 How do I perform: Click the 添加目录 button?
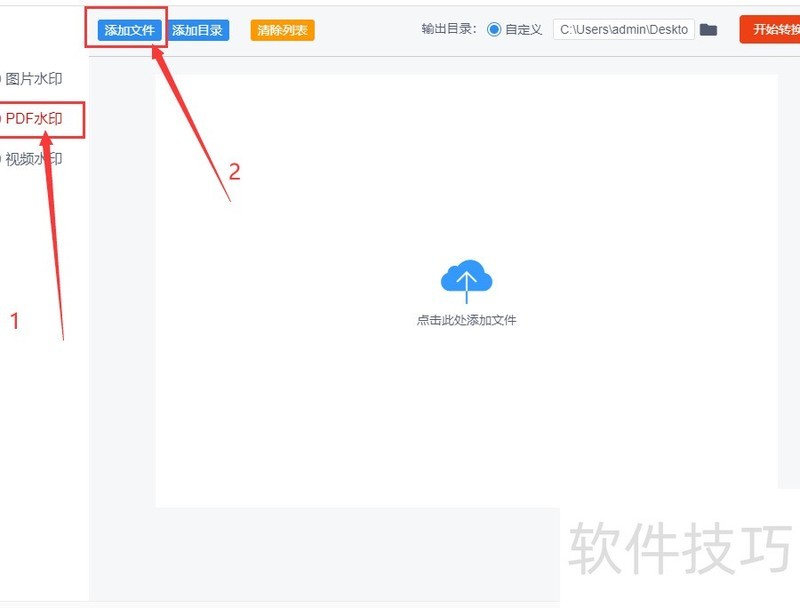coord(199,29)
